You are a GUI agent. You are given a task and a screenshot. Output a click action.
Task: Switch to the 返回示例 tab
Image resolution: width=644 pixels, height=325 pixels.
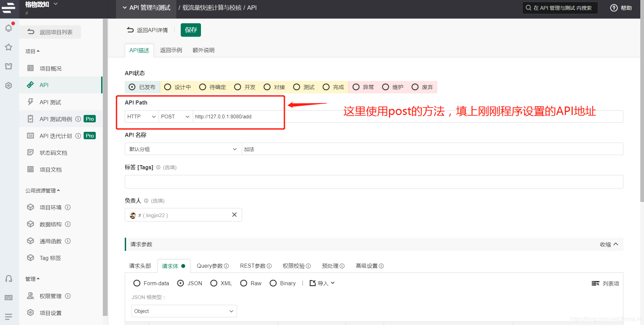tap(171, 50)
